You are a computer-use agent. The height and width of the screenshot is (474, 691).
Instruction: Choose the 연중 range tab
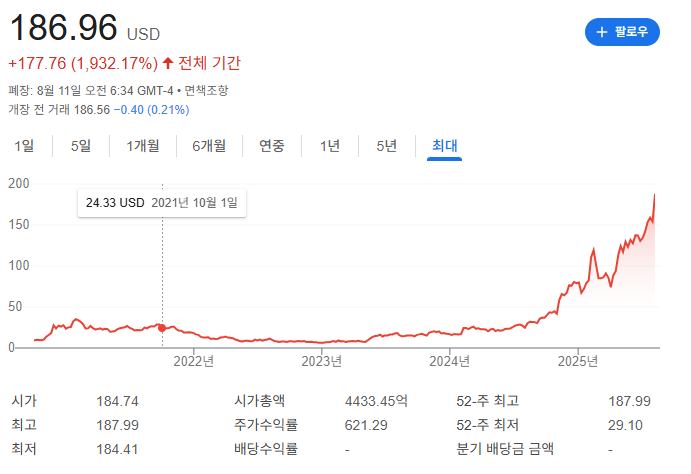click(x=271, y=146)
